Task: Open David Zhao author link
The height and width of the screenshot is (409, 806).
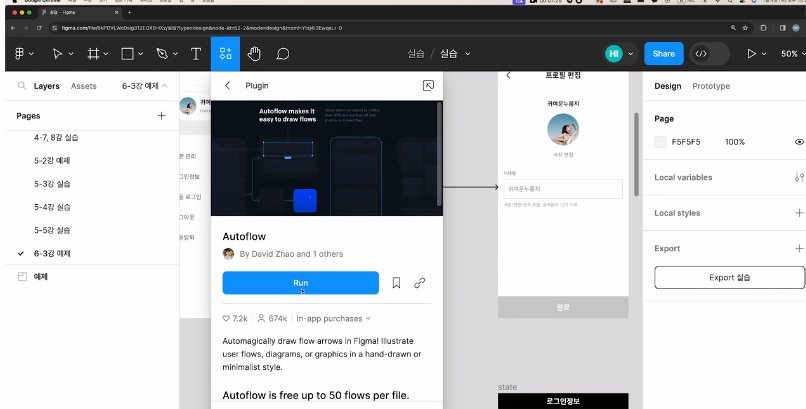Action: 275,254
